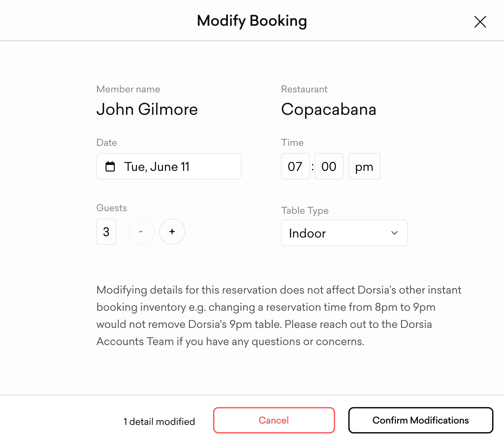Open the date picker showing Tue, June 11

(169, 167)
